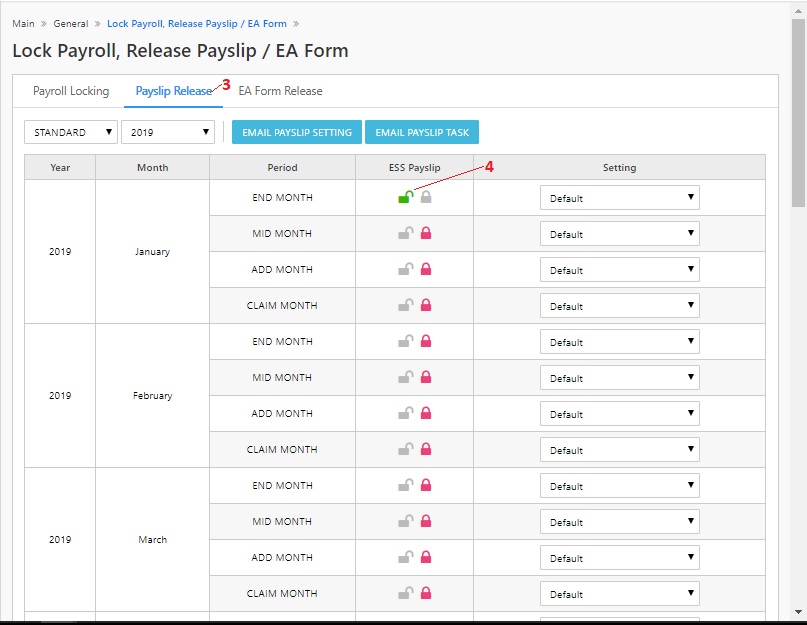Click pink lock icon for March MID MONTH
Image resolution: width=807 pixels, height=625 pixels.
[426, 522]
